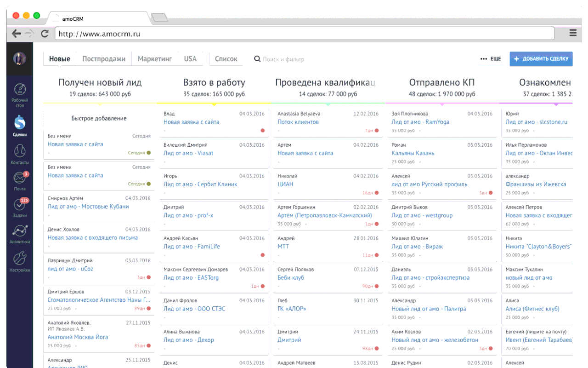Open deal Стоматологическое Агентство Наны
This screenshot has width=588, height=368.
[99, 300]
